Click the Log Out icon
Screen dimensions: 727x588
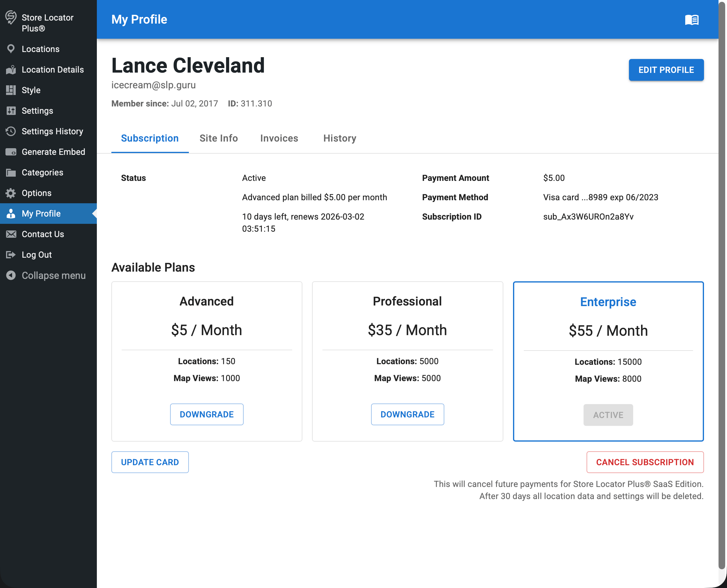point(11,255)
